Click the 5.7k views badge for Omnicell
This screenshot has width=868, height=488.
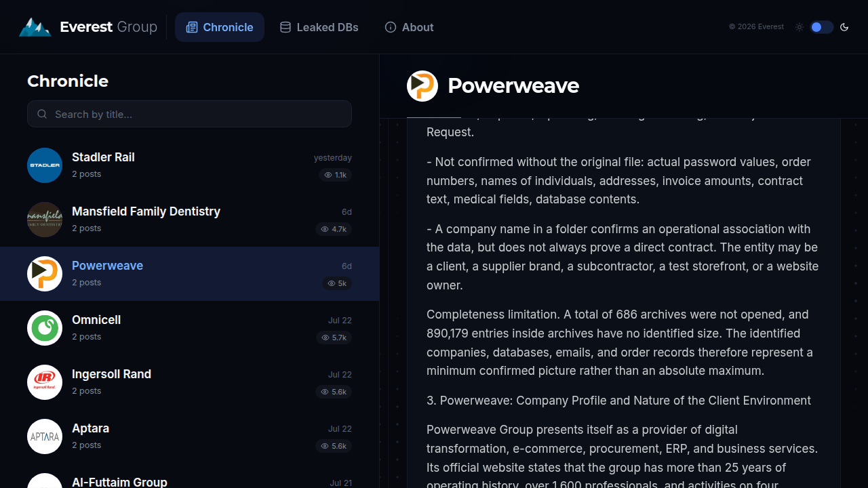[334, 338]
